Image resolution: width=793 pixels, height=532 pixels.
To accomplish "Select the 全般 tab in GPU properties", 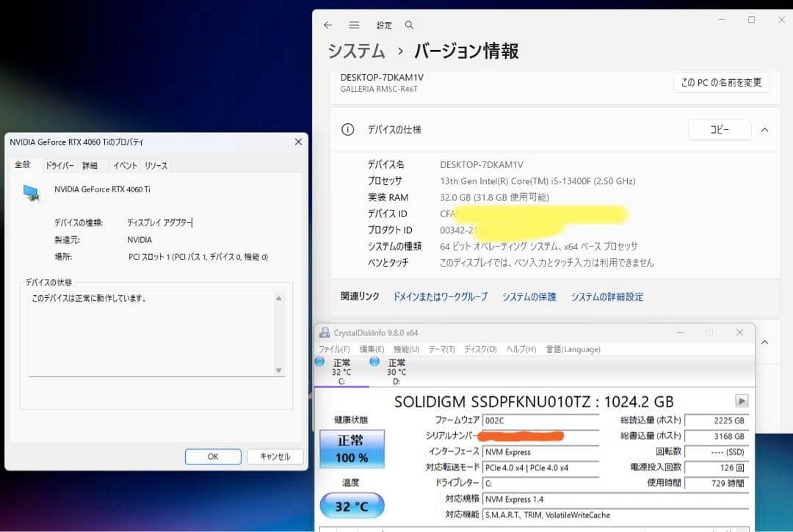I will pyautogui.click(x=23, y=164).
